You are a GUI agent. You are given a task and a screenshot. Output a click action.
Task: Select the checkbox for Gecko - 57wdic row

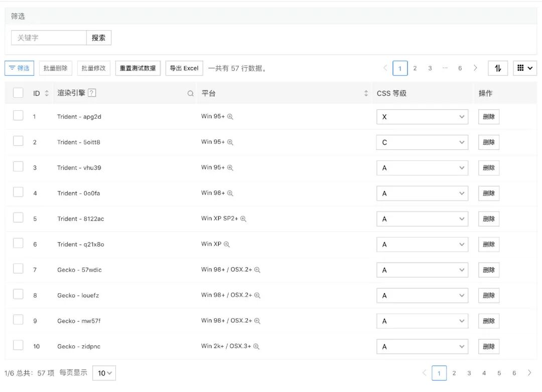(18, 269)
